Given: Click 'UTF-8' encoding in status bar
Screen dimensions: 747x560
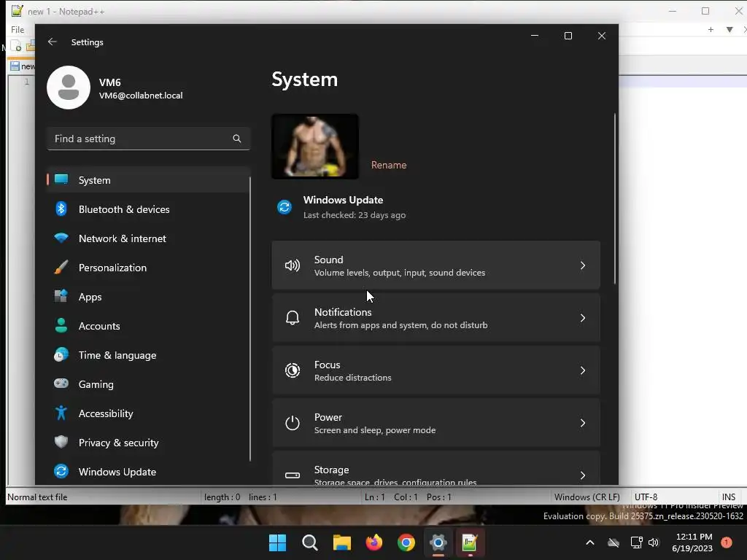Looking at the screenshot, I should point(646,497).
